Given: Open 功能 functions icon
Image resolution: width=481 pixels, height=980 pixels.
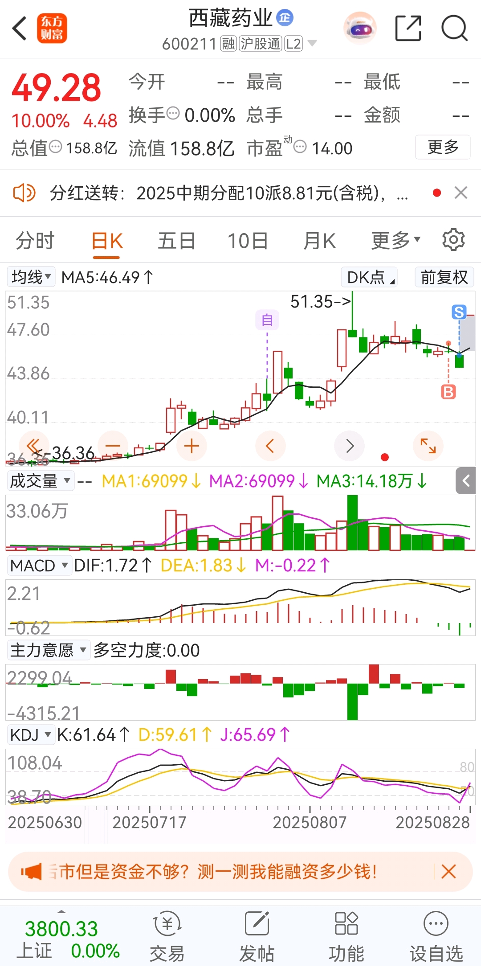Looking at the screenshot, I should tap(346, 936).
